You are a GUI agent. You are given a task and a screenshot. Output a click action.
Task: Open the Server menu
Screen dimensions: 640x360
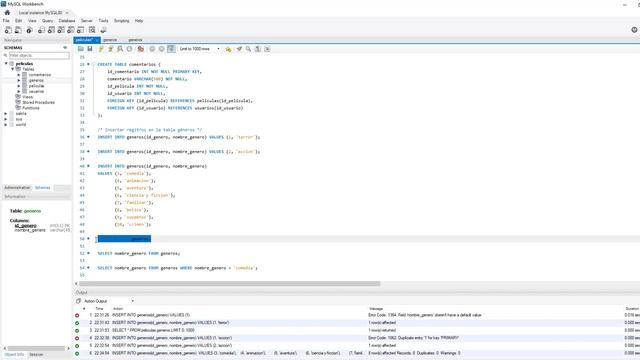(87, 21)
